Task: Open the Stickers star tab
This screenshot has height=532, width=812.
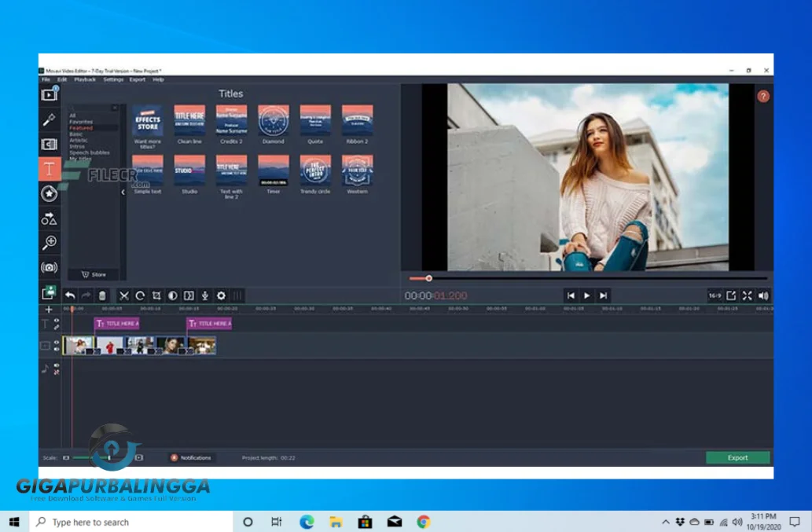Action: click(x=50, y=193)
